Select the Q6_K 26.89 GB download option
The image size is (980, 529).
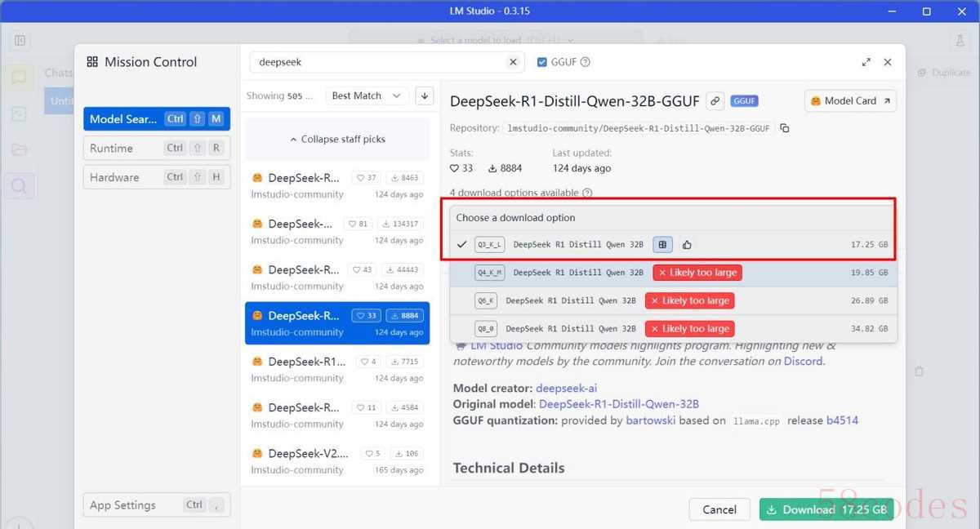(674, 300)
